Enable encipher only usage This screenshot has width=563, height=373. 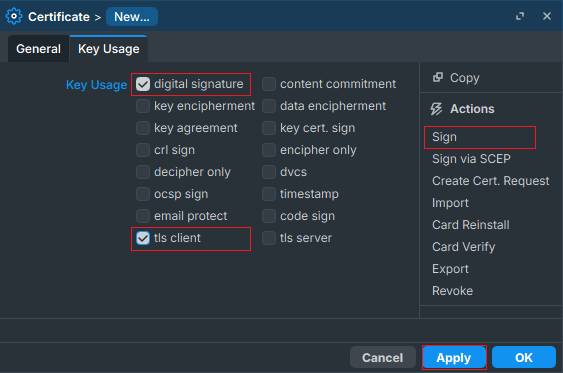coord(269,150)
